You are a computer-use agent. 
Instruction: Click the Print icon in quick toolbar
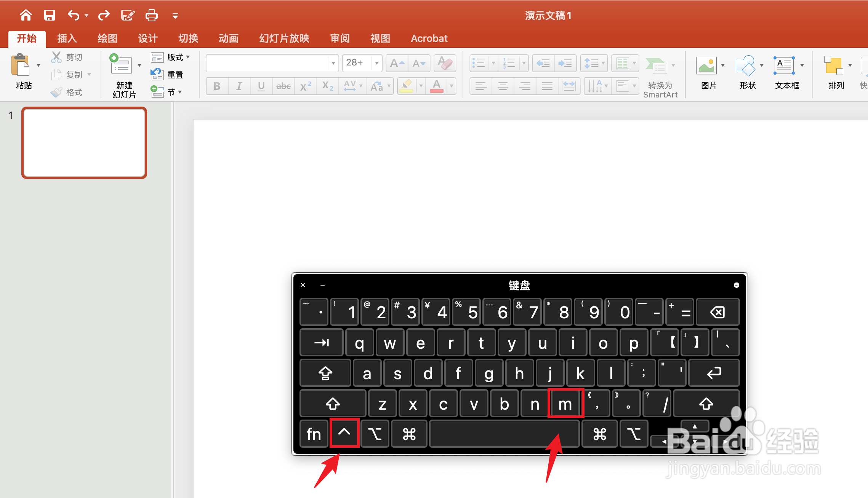coord(151,16)
